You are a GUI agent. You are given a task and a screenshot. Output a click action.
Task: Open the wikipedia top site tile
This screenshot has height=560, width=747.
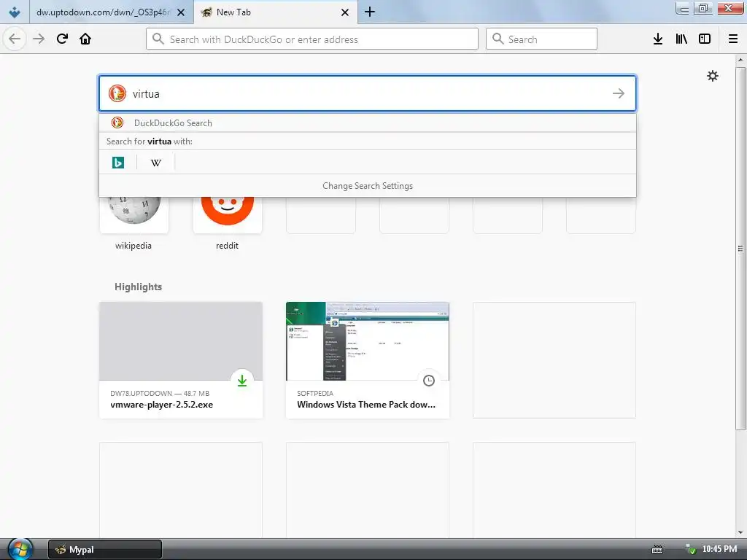point(134,223)
